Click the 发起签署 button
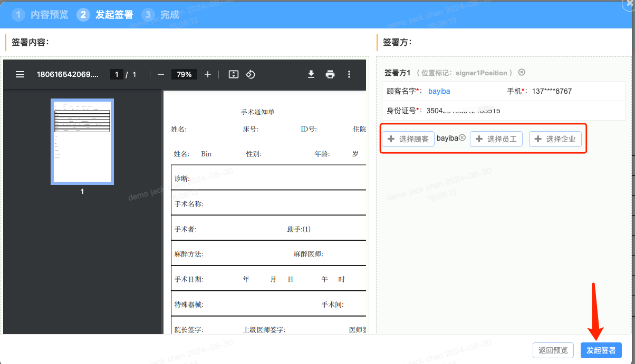This screenshot has width=635, height=364. click(601, 350)
